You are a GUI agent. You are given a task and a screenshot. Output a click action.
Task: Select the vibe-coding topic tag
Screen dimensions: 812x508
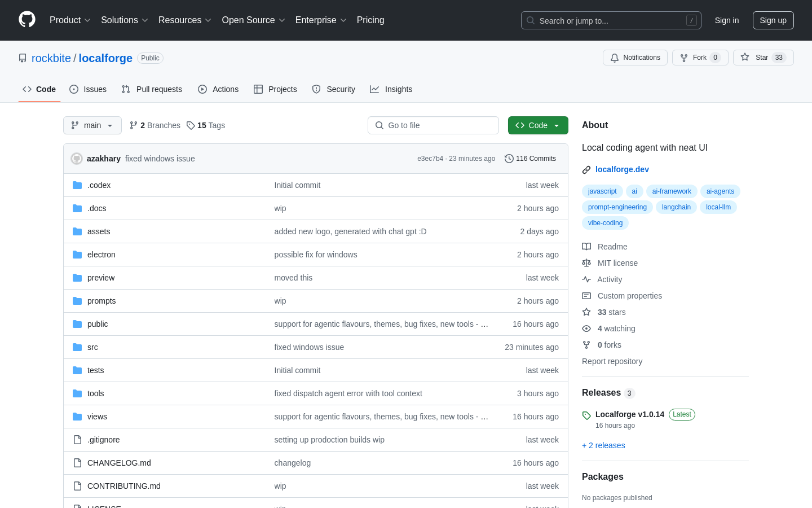605,223
